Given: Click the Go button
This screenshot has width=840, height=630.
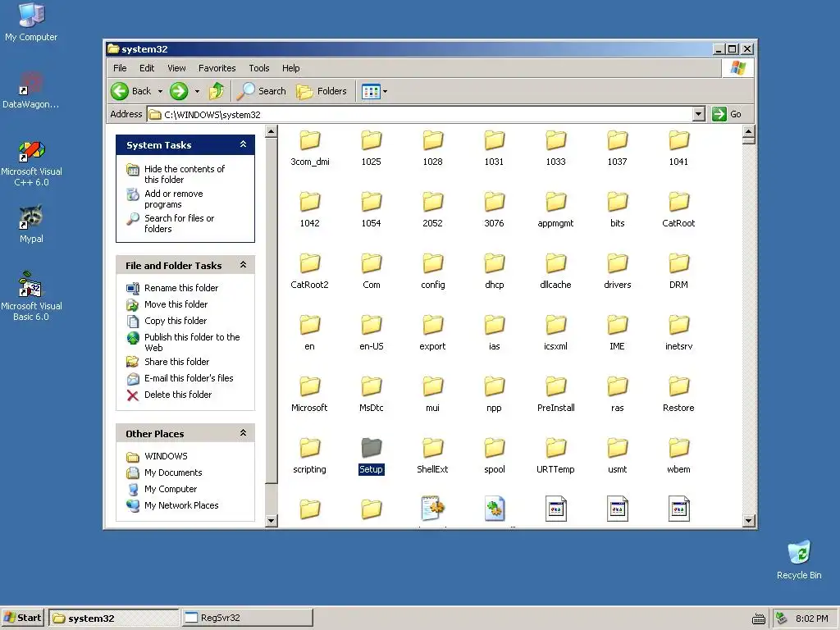Looking at the screenshot, I should [x=727, y=114].
